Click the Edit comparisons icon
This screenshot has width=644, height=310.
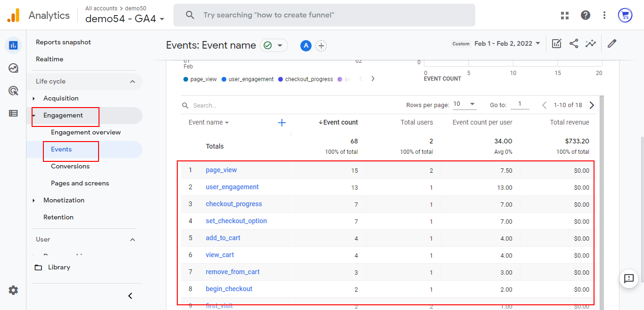point(557,43)
